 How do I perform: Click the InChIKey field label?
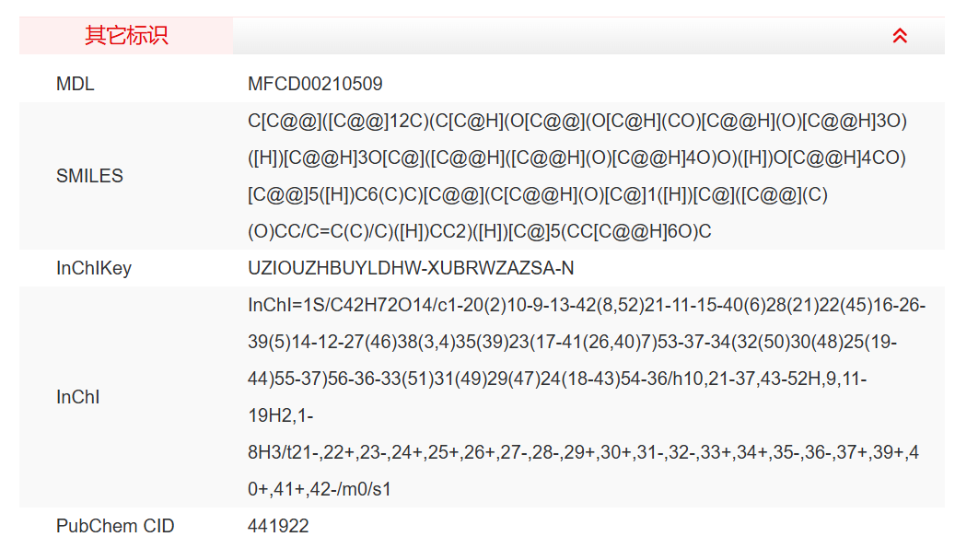click(x=94, y=268)
